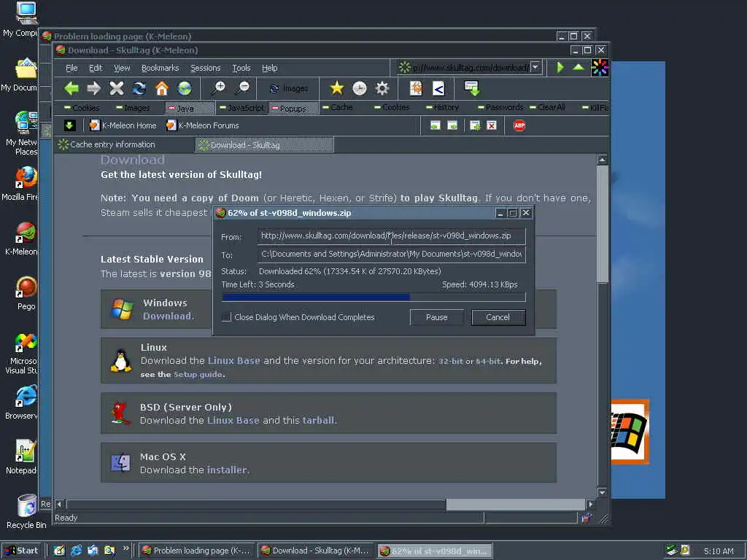Viewport: 747px width, 560px height.
Task: Click the vertical scrollbar thumb of page
Action: [x=602, y=224]
